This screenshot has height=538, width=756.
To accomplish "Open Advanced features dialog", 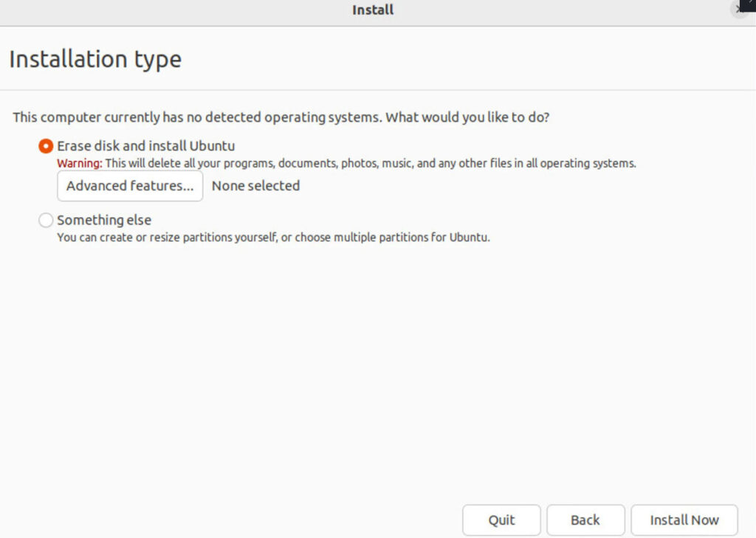I will (x=130, y=185).
